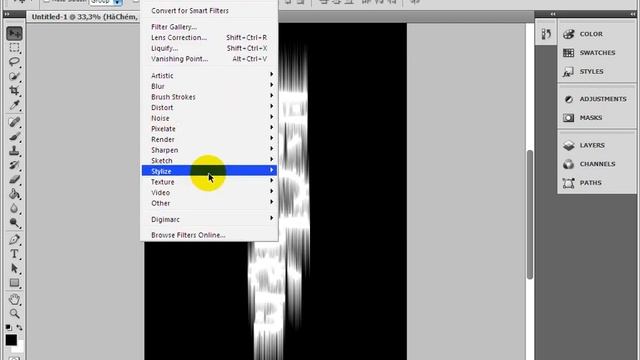Swap foreground and background colors icon
The width and height of the screenshot is (640, 360).
[19, 327]
